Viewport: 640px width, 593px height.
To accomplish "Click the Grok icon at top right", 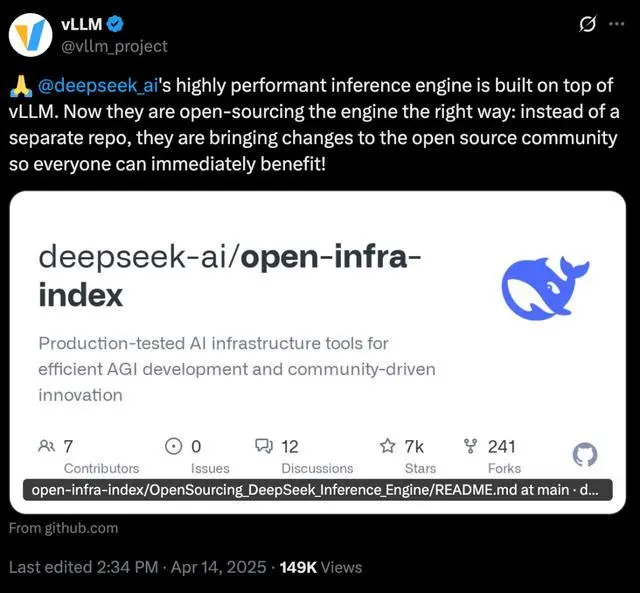I will [587, 24].
